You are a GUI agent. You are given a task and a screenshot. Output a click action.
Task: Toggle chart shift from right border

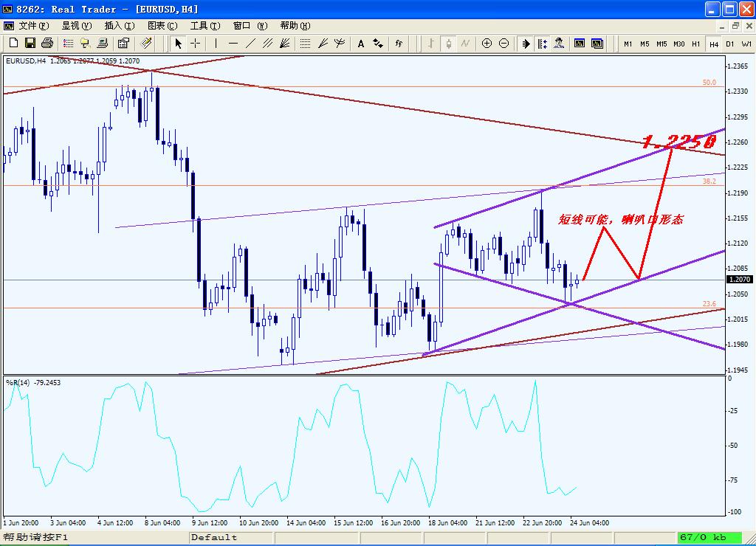[543, 44]
